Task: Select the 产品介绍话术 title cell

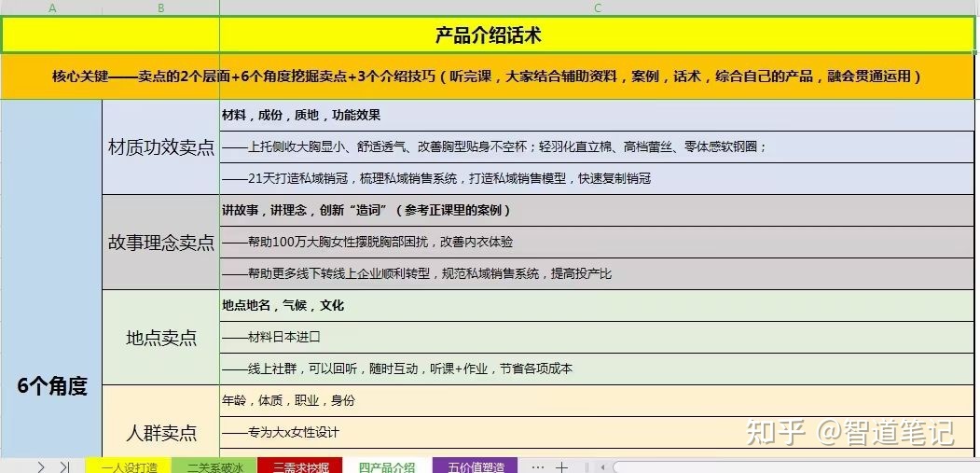Action: click(x=488, y=35)
